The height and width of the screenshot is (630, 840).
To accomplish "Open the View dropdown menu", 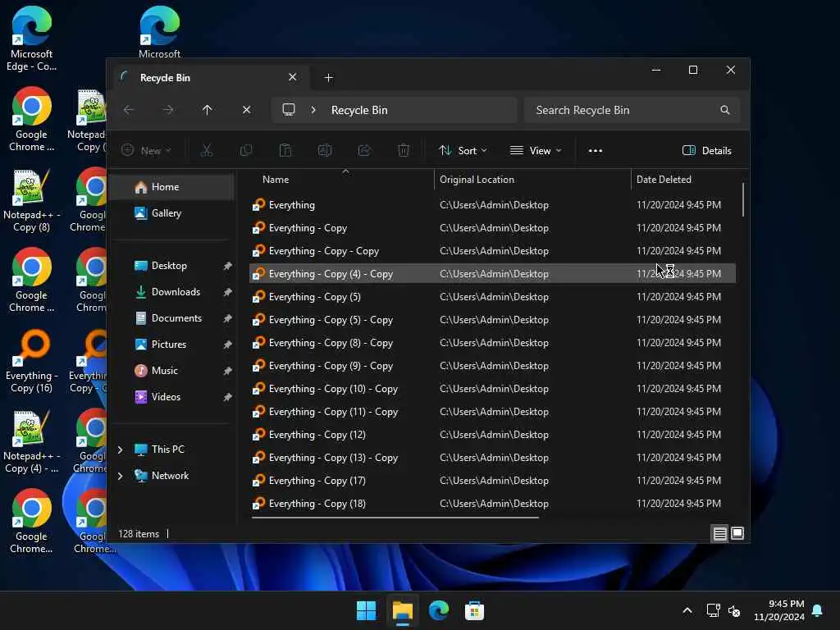I will [x=536, y=151].
